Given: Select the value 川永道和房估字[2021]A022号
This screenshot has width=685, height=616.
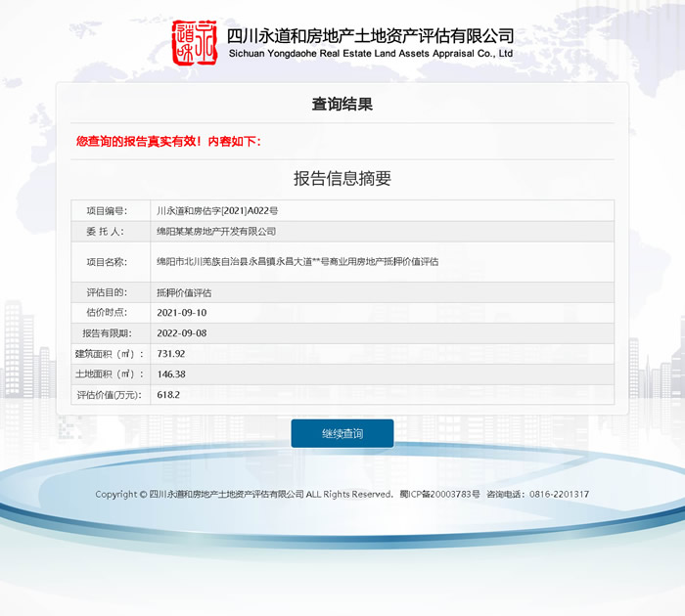Looking at the screenshot, I should 217,211.
